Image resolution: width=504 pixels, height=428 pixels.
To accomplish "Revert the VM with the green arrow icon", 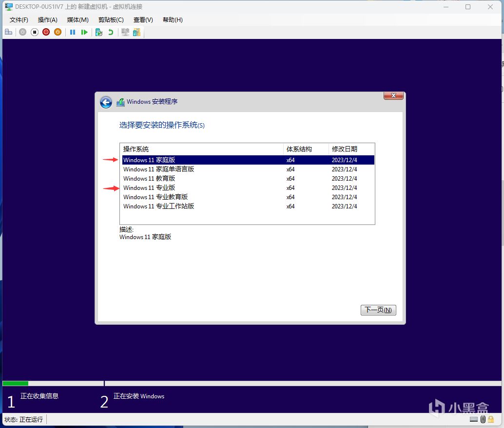I will click(111, 32).
